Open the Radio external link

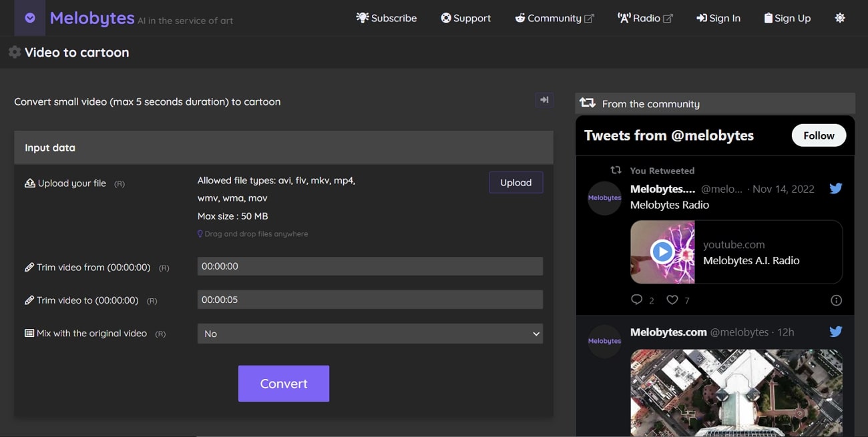pos(645,18)
